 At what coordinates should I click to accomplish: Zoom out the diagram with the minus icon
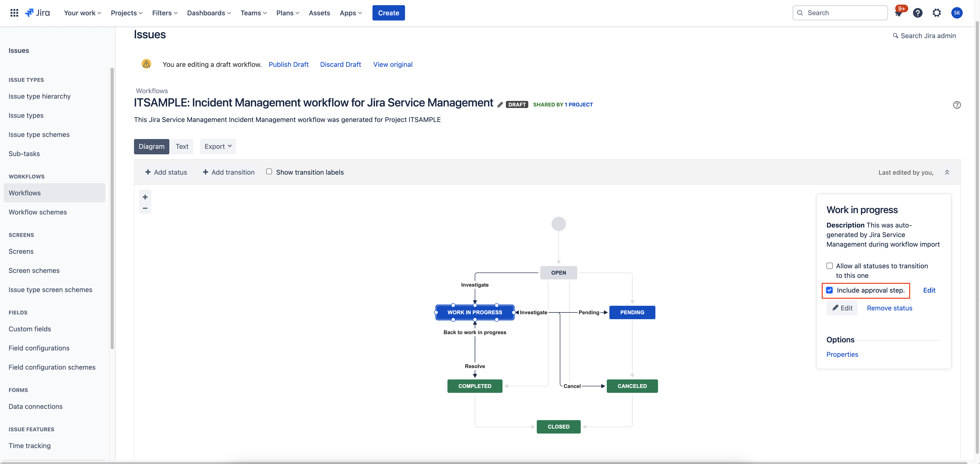(145, 208)
